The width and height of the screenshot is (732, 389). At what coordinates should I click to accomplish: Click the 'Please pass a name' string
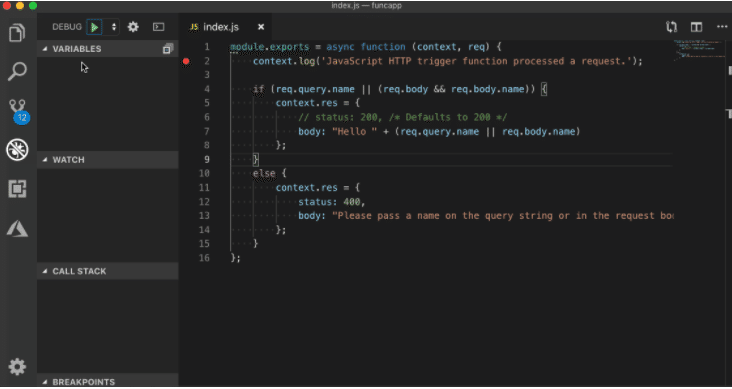click(x=503, y=216)
